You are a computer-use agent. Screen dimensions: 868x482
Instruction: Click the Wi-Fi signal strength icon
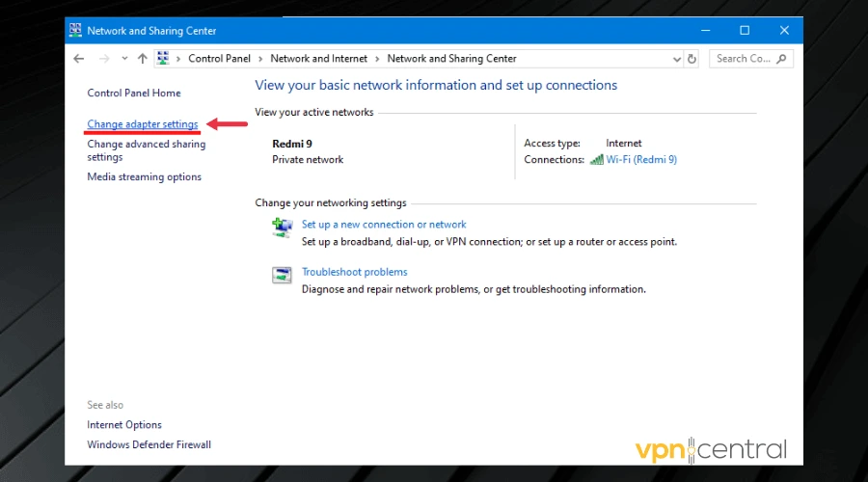pyautogui.click(x=597, y=160)
